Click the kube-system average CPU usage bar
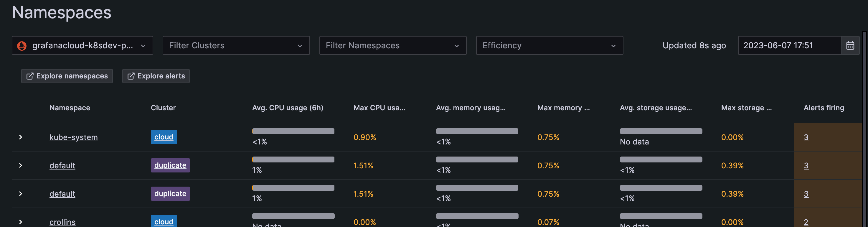This screenshot has width=868, height=227. tap(293, 131)
